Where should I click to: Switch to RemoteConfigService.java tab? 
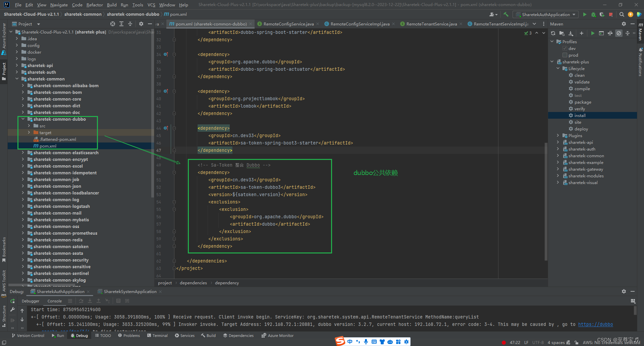(x=288, y=24)
